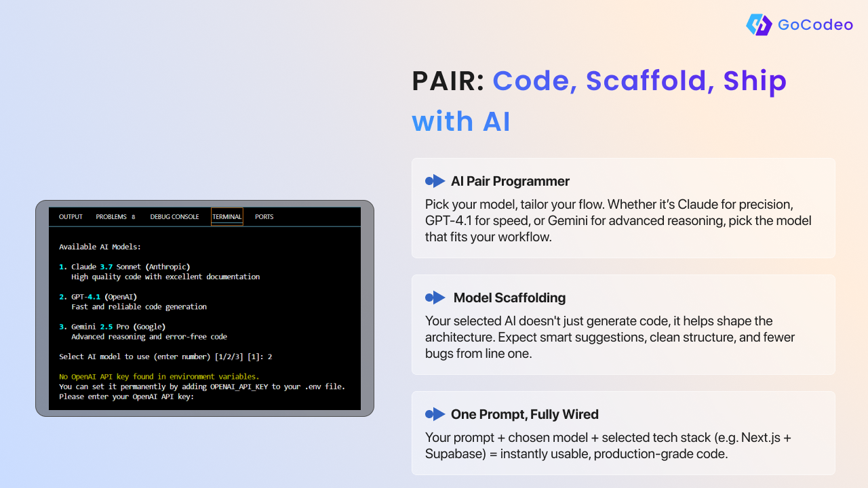Click the "Model Scaffolding" heading
Screen dimensions: 868x488
coord(509,298)
